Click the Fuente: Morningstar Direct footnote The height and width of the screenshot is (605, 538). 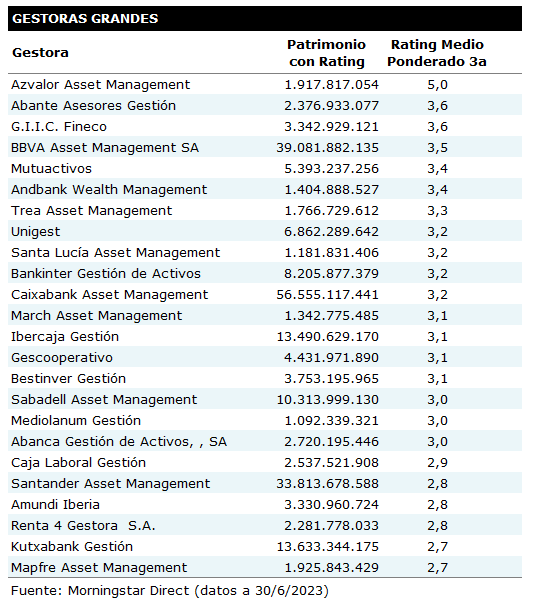pos(170,591)
